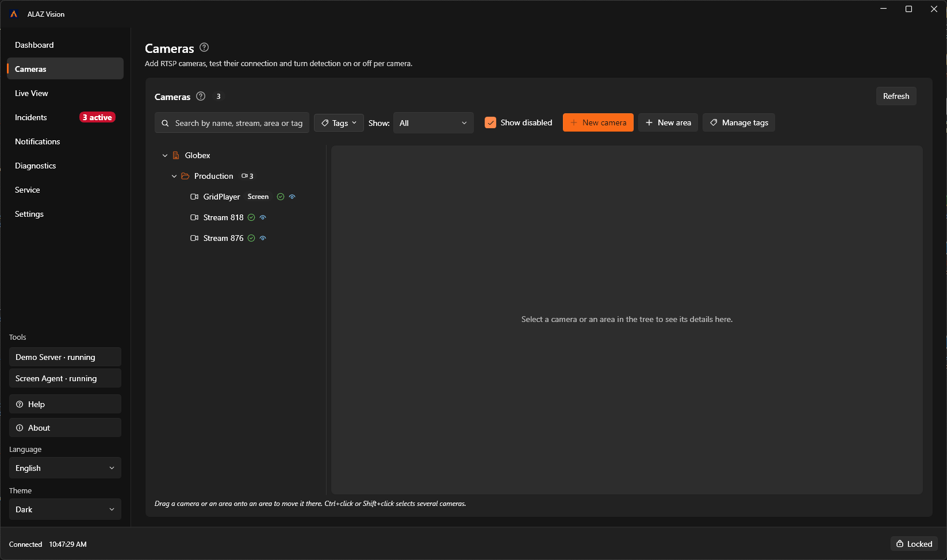Toggle detection eye for GridPlayer
Image resolution: width=947 pixels, height=560 pixels.
click(x=292, y=197)
